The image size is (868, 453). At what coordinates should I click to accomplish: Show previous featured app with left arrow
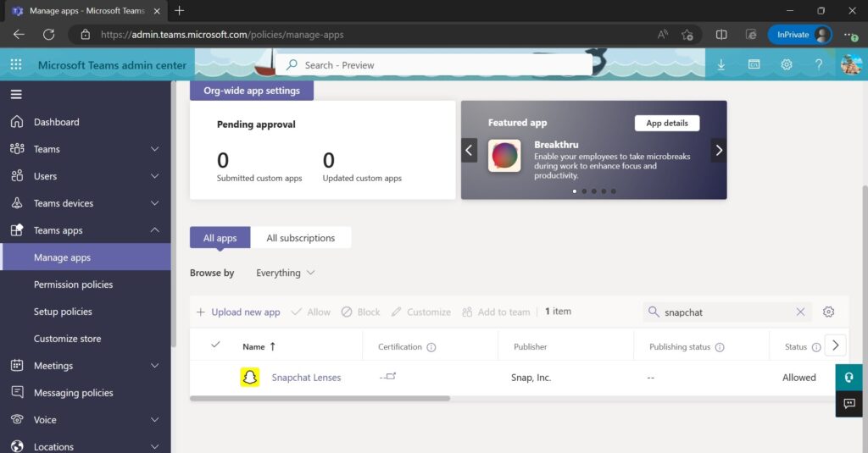tap(469, 151)
